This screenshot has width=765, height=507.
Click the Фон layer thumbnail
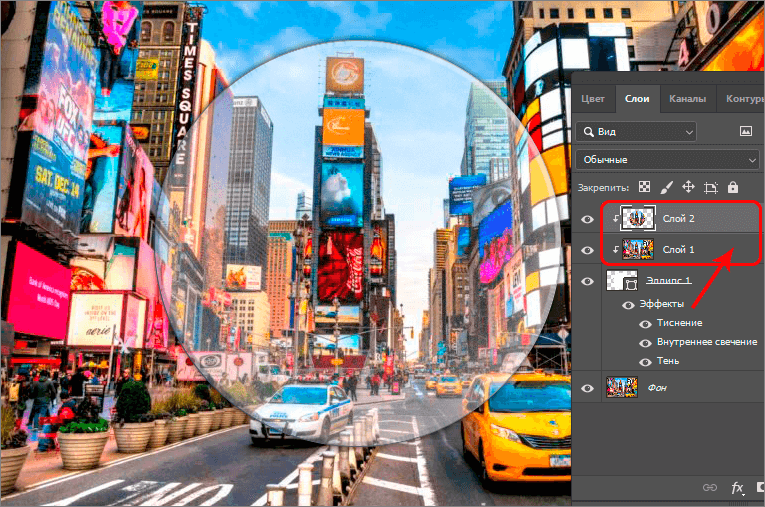tap(622, 387)
